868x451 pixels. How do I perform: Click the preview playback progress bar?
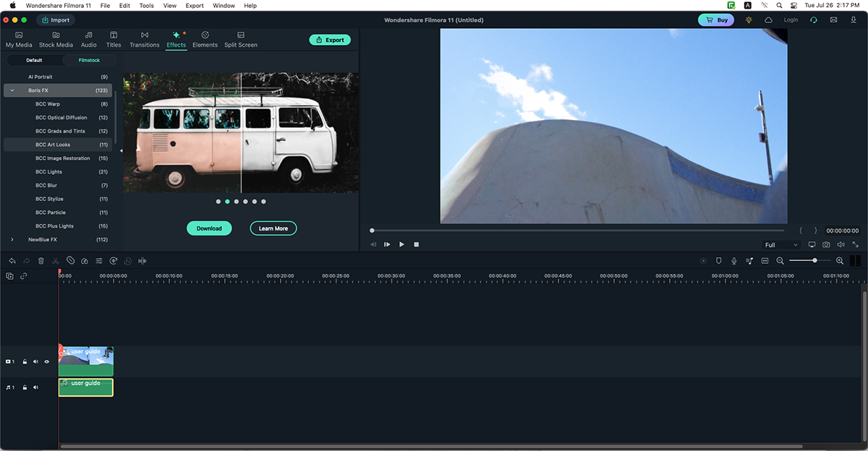tap(576, 231)
